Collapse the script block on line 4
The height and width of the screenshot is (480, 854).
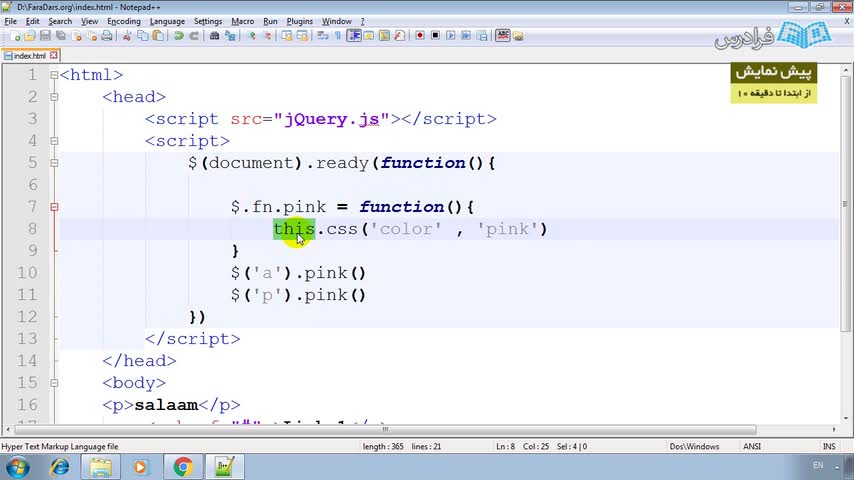click(x=54, y=141)
